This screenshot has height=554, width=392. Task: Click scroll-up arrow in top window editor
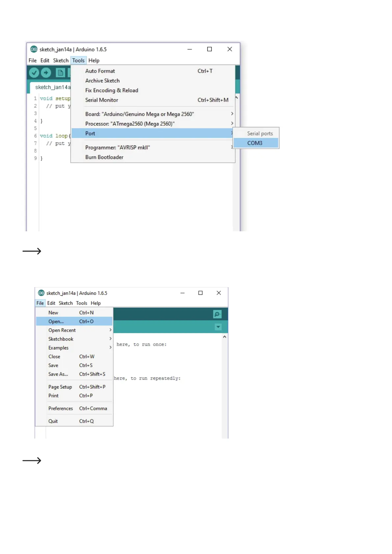coord(236,98)
